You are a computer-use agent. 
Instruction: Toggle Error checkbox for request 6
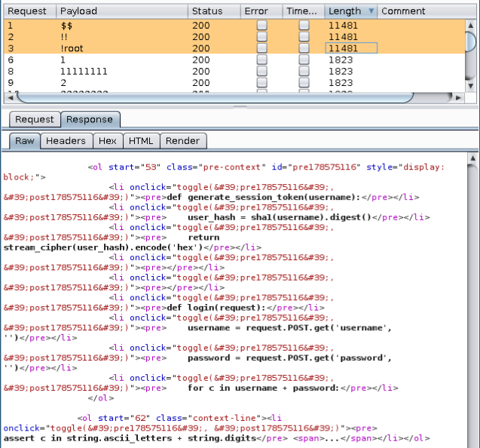pyautogui.click(x=261, y=60)
